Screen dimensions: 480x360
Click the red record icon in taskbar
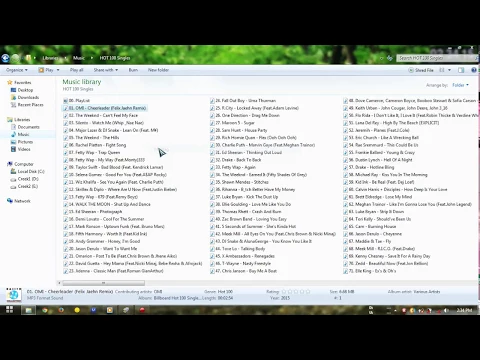pyautogui.click(x=142, y=310)
